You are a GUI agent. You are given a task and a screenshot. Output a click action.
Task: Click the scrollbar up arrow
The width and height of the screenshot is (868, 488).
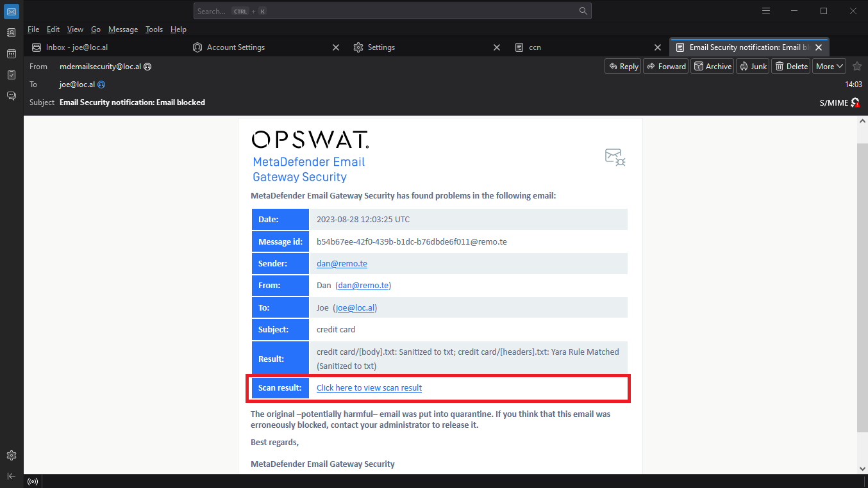click(x=862, y=121)
